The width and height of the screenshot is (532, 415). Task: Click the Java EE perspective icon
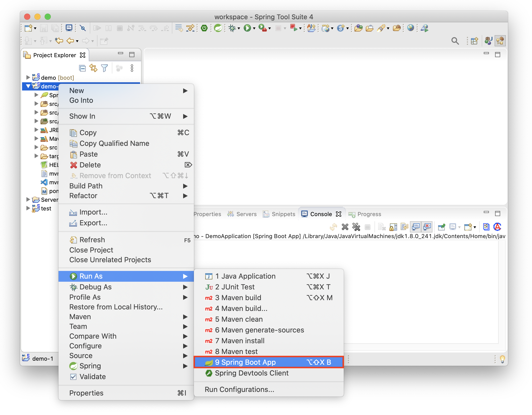(x=488, y=41)
